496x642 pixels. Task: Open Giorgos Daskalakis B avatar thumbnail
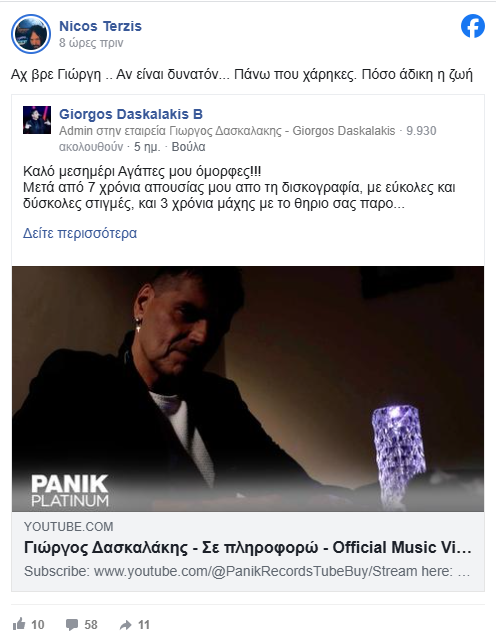[37, 120]
